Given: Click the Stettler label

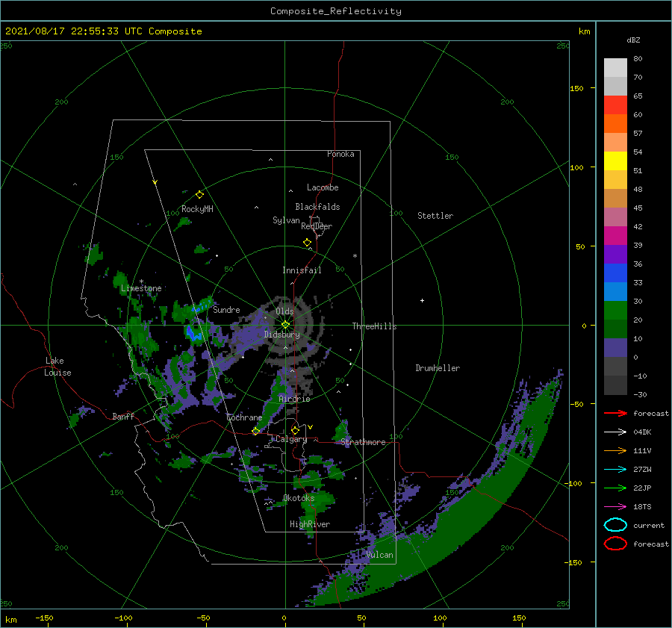Looking at the screenshot, I should coord(435,216).
